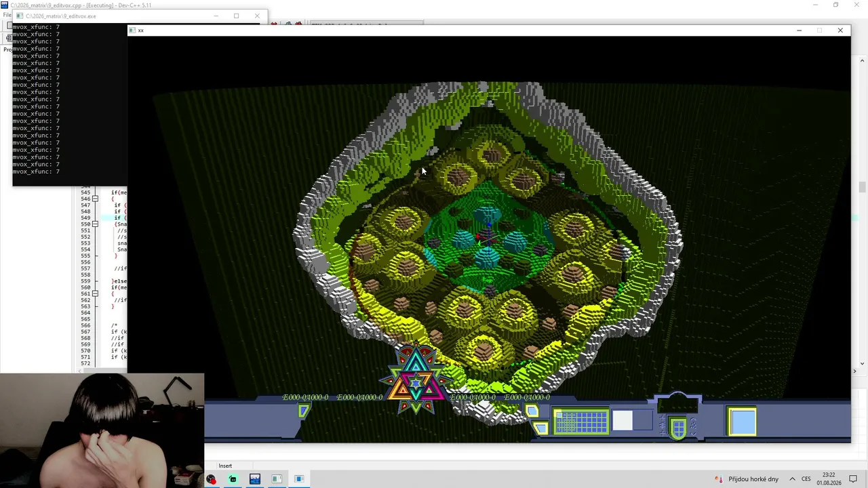Click the console window title 9_editvox.exe

[x=60, y=16]
